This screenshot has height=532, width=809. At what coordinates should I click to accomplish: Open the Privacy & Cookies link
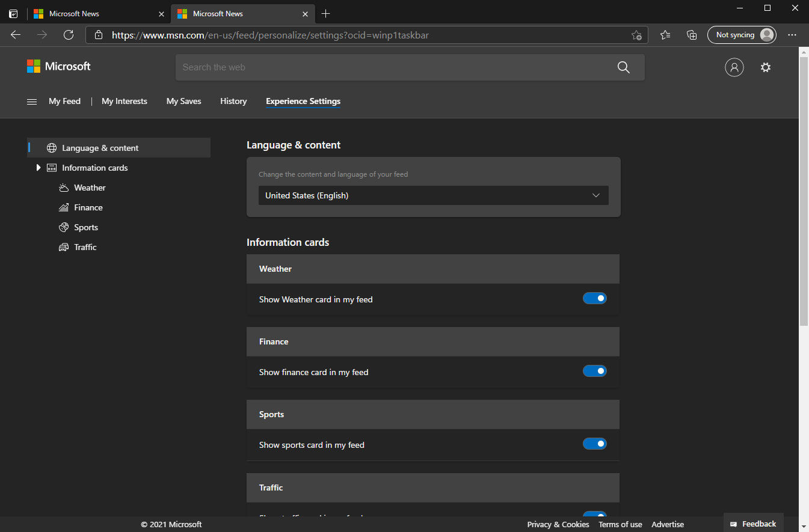point(558,524)
